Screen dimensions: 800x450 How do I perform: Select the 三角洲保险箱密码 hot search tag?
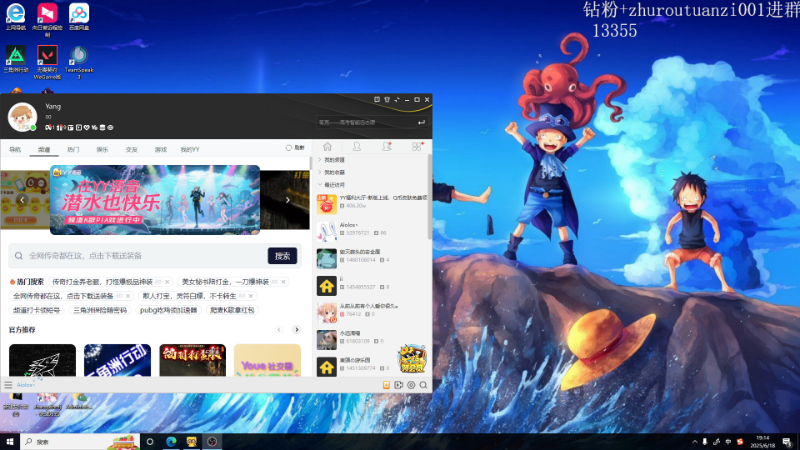[x=100, y=310]
